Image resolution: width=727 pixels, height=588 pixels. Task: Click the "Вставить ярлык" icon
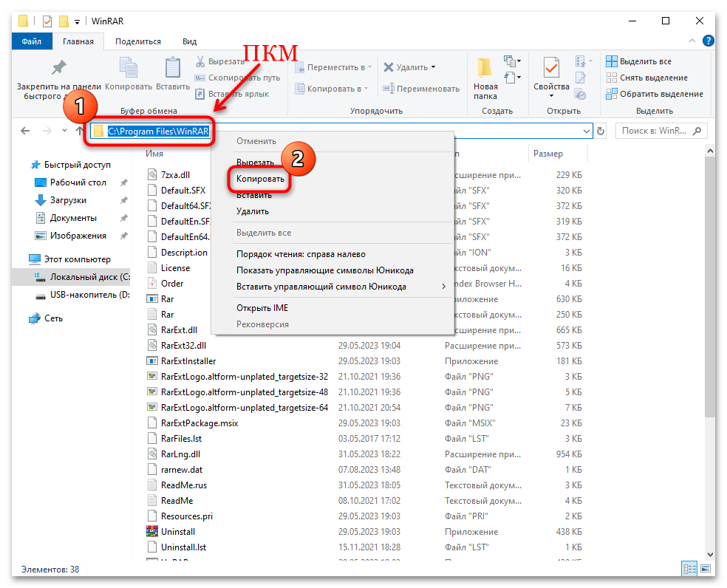(x=200, y=94)
